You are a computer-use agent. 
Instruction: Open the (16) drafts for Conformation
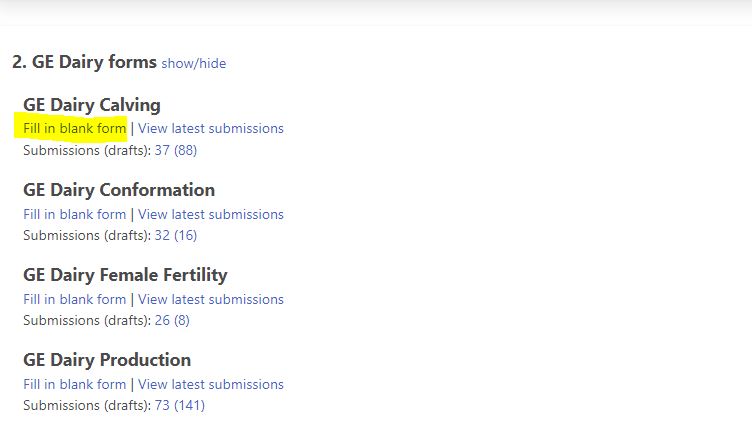[185, 235]
